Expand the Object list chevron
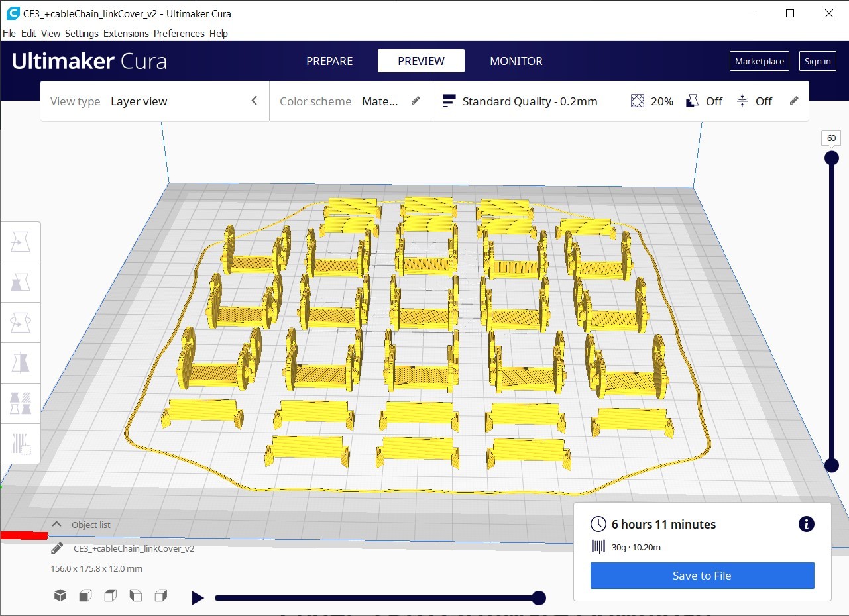 [57, 524]
